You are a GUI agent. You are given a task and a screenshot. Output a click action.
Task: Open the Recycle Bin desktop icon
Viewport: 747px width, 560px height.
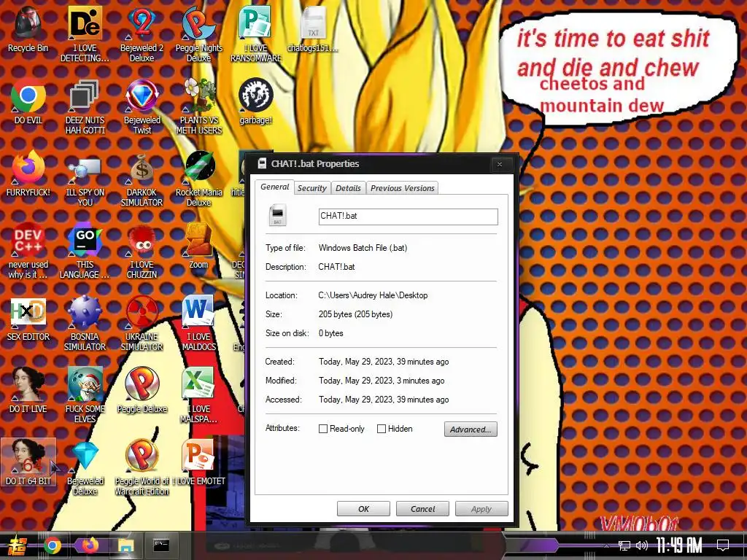click(28, 29)
